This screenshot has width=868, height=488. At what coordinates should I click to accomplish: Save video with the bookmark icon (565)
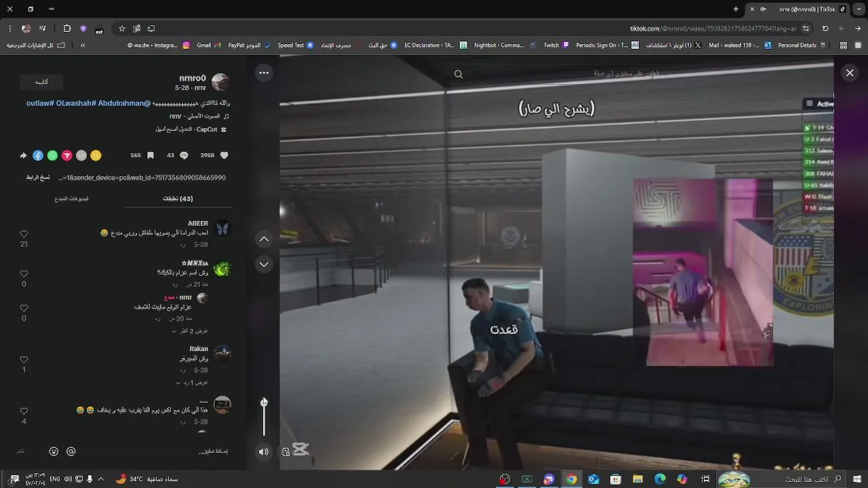pos(150,155)
